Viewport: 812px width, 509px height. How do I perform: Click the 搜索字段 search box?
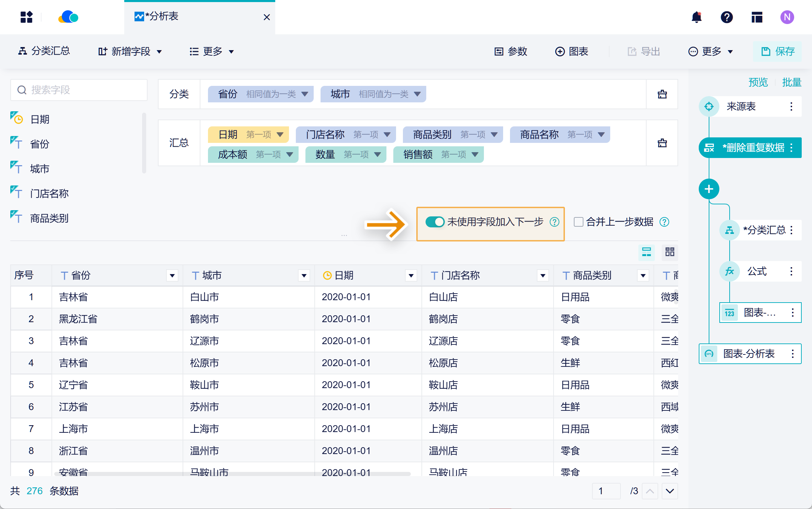(x=79, y=90)
